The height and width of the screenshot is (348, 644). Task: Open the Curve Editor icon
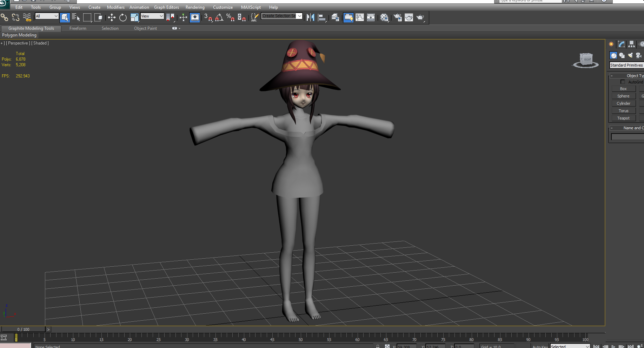coord(360,17)
